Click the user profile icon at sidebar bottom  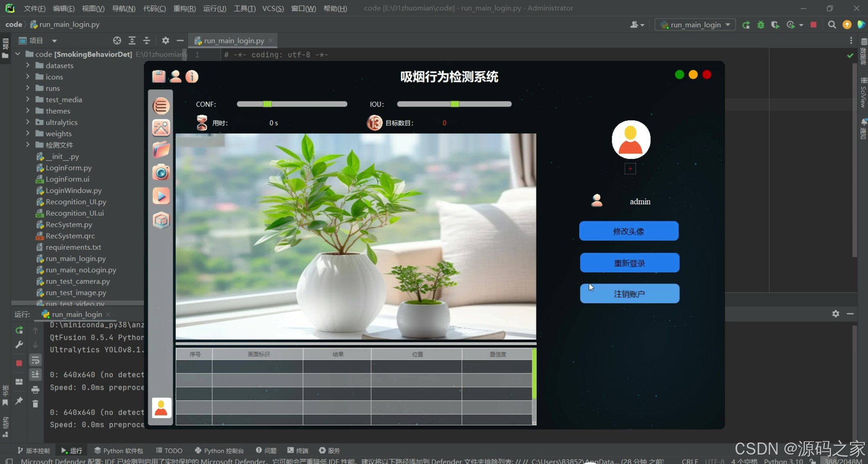coord(161,408)
